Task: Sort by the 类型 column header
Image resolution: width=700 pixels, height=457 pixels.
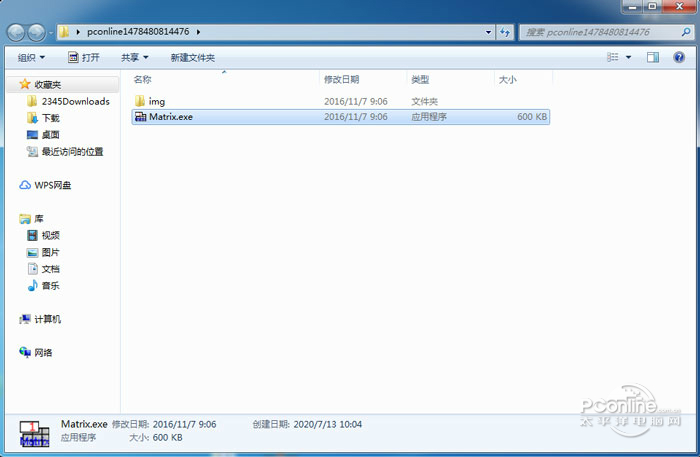Action: [420, 79]
